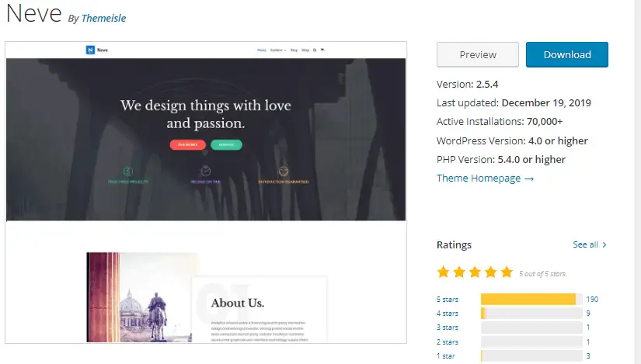641x364 pixels.
Task: Click the 190 count beside 5 stars
Action: click(592, 300)
